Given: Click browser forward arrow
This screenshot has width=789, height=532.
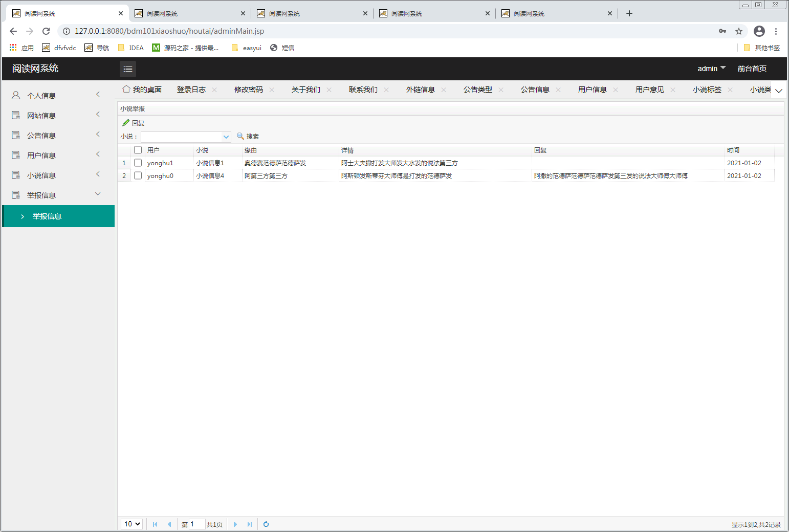Looking at the screenshot, I should pos(30,31).
